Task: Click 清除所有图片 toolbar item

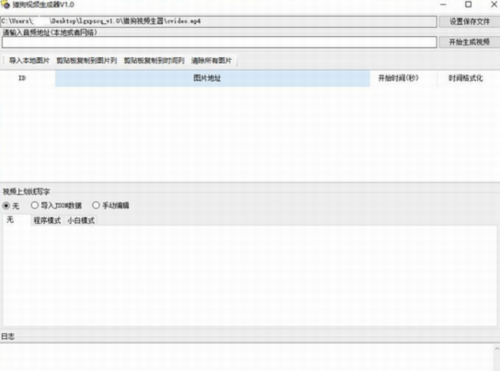Action: click(211, 61)
